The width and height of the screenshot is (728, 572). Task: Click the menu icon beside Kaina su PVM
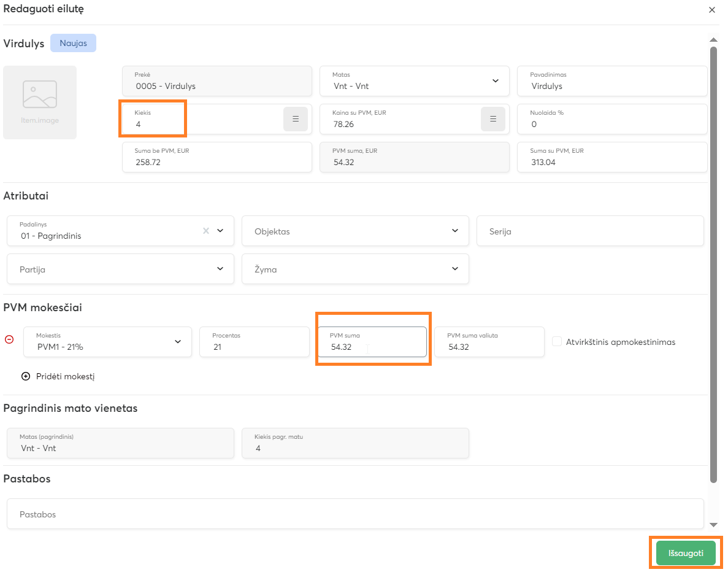(x=492, y=119)
